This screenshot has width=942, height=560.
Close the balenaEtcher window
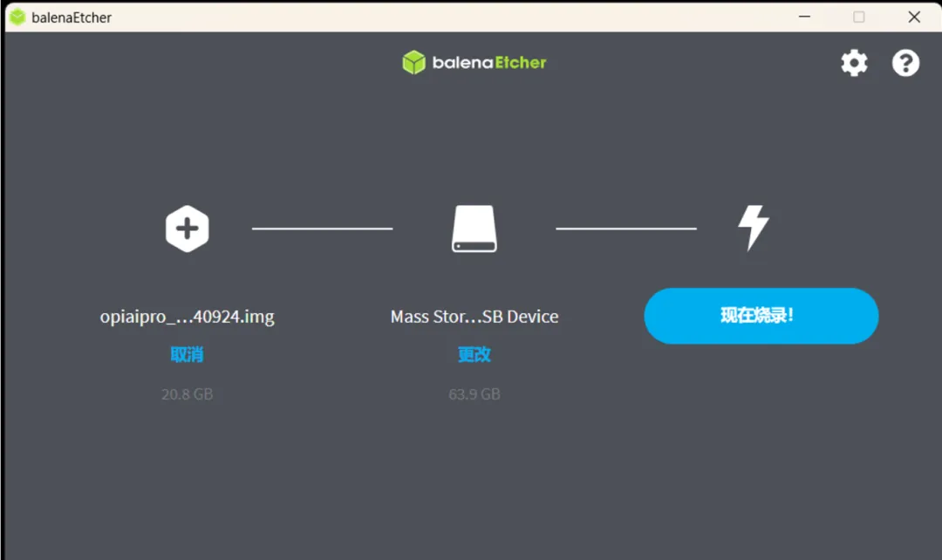click(x=913, y=17)
